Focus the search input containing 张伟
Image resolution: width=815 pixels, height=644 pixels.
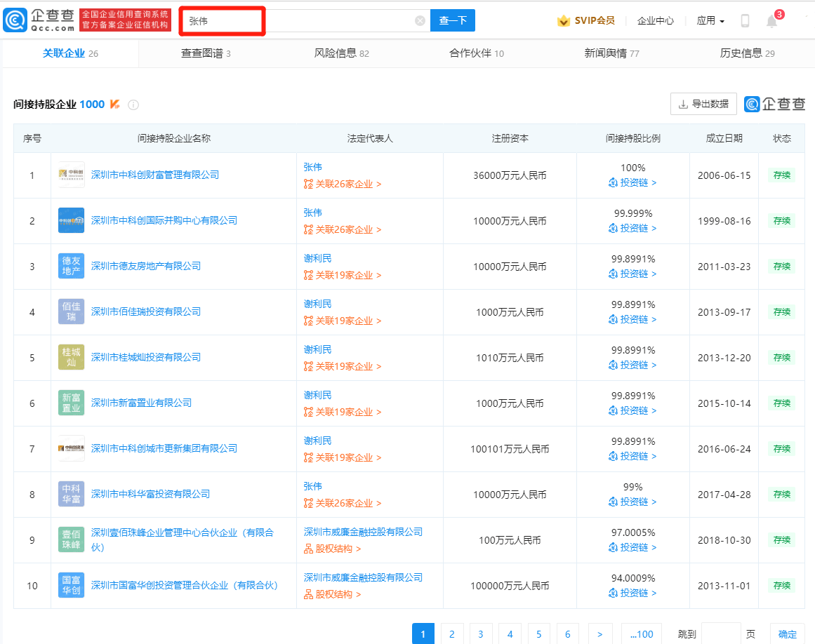304,21
